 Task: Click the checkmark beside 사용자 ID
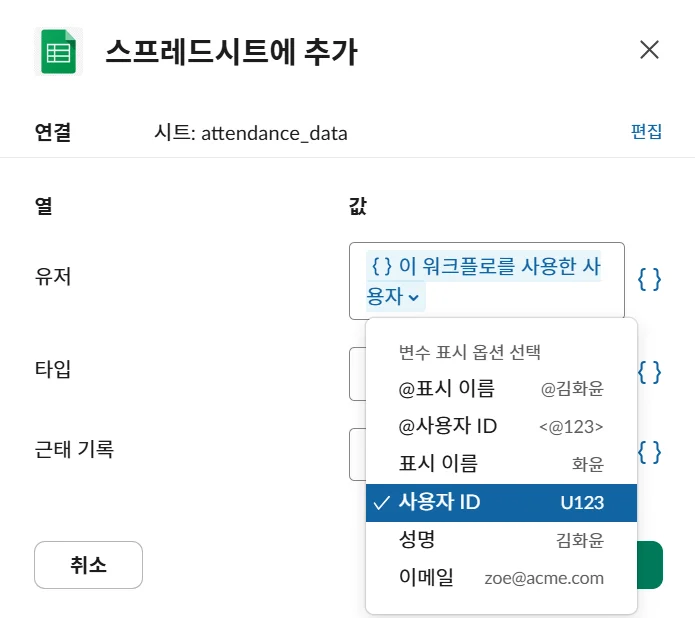tap(381, 503)
